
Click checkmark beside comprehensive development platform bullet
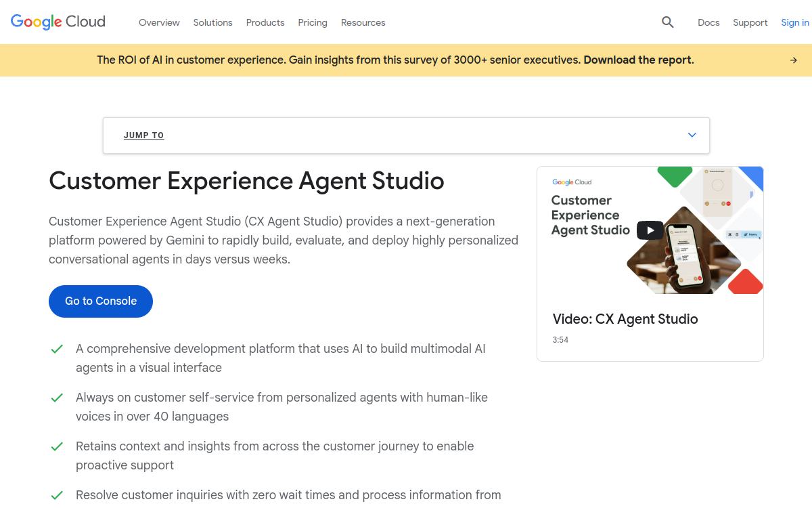coord(58,349)
